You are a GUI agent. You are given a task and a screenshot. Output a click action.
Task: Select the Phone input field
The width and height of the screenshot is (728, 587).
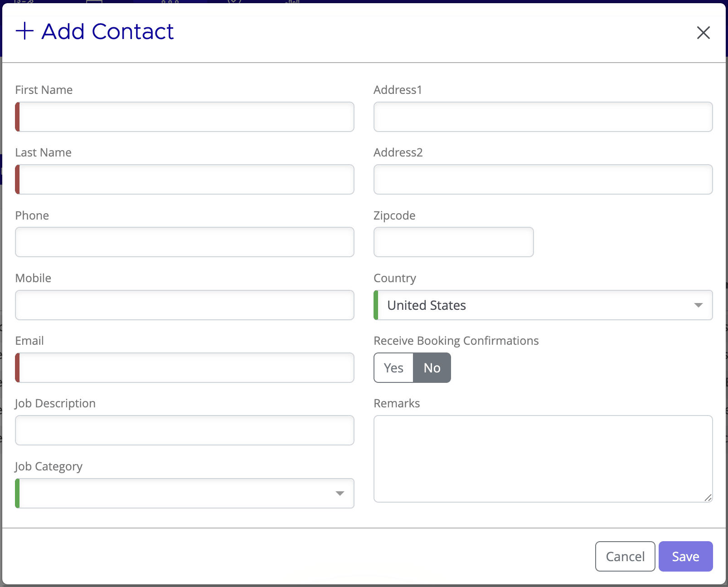(184, 242)
